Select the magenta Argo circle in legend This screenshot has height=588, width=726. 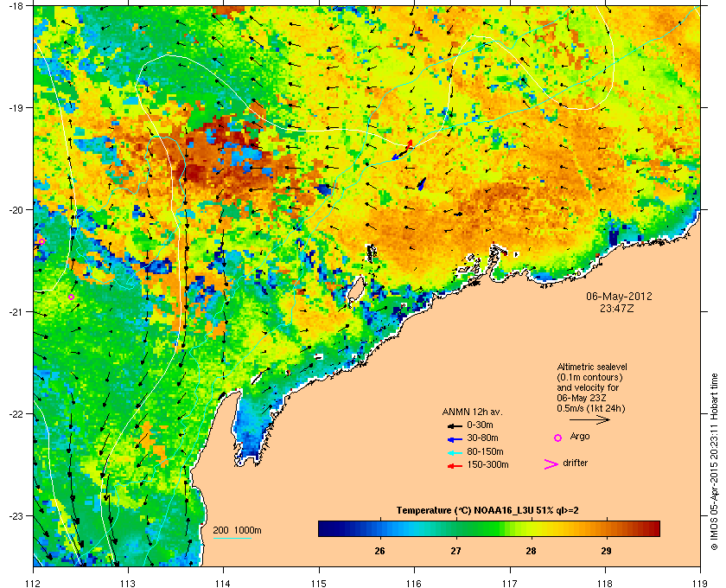pyautogui.click(x=558, y=438)
